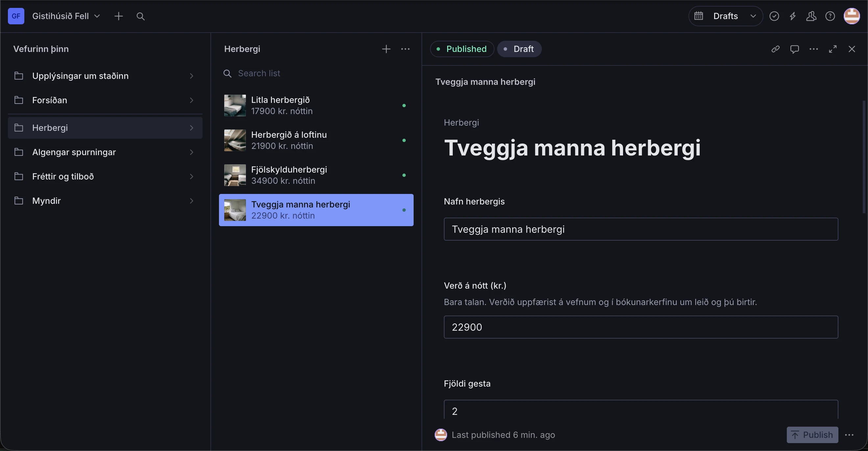868x451 pixels.
Task: Switch to Published version view
Action: [462, 49]
